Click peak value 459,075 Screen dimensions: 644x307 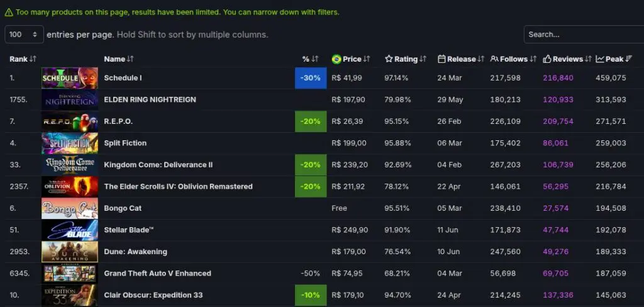[611, 78]
